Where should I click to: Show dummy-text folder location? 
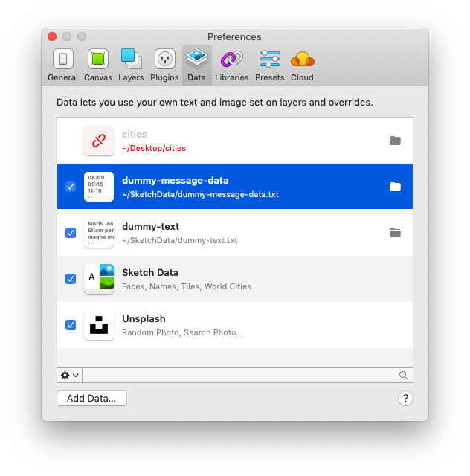click(x=395, y=233)
